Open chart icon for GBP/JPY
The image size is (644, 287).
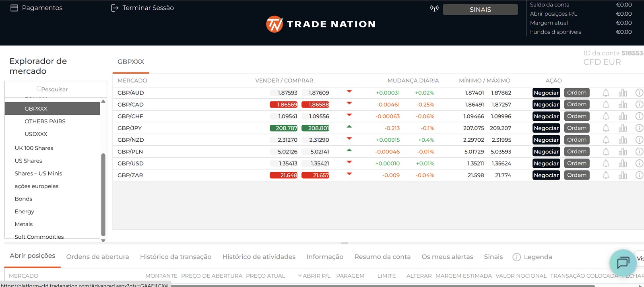point(623,128)
